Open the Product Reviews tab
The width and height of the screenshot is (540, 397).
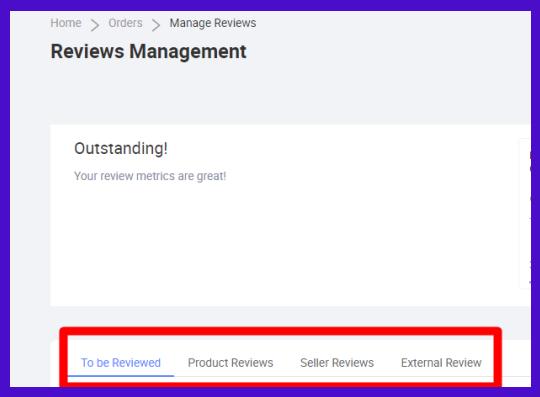(x=230, y=363)
